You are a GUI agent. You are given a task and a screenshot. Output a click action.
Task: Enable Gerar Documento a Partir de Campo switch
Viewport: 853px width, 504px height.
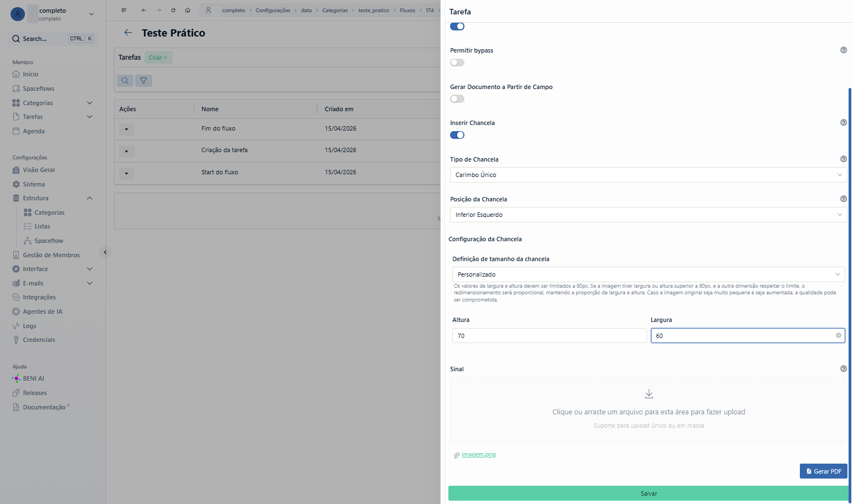coord(457,99)
